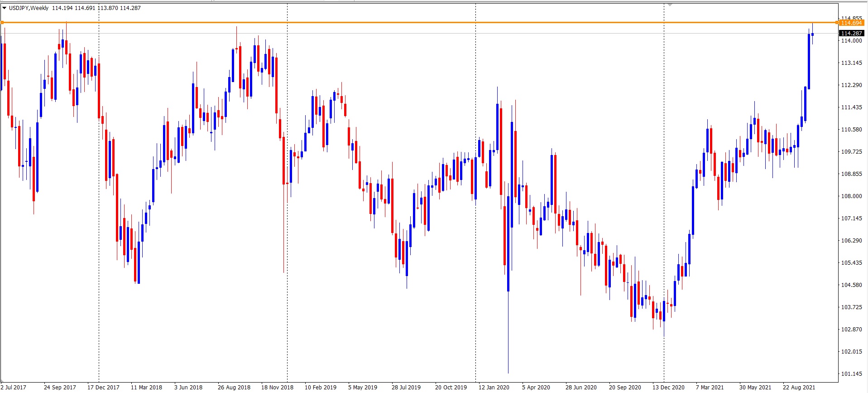Click the 108.855 price axis label
The height and width of the screenshot is (393, 868).
(851, 174)
